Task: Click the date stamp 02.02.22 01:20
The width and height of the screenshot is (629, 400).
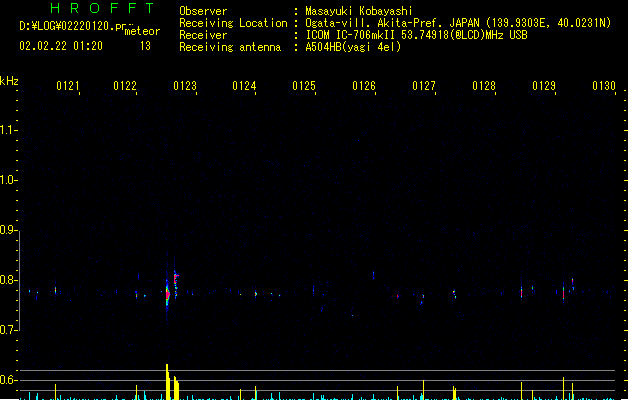Action: pos(61,46)
